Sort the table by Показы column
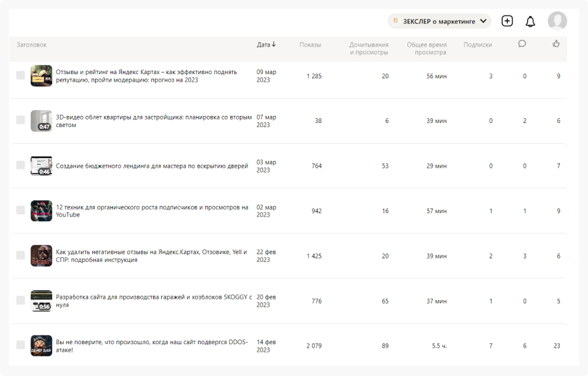588x376 pixels. [x=310, y=45]
